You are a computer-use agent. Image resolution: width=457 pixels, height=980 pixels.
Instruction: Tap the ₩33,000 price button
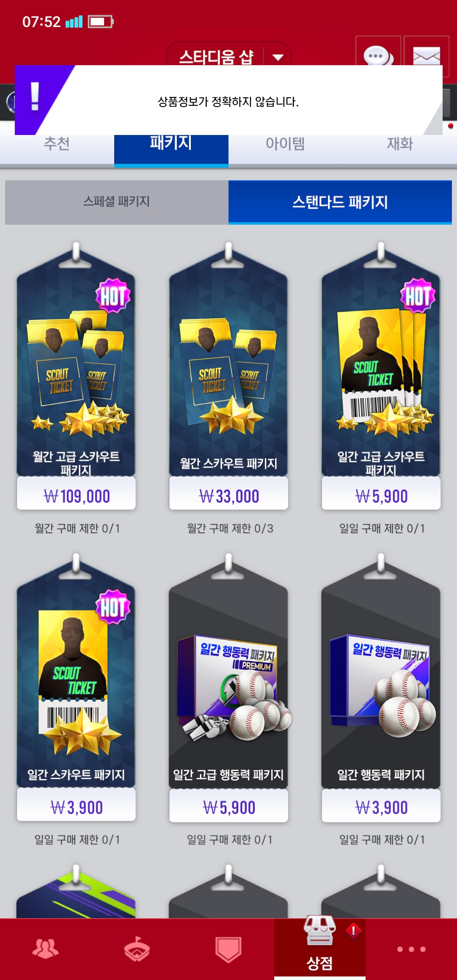228,496
